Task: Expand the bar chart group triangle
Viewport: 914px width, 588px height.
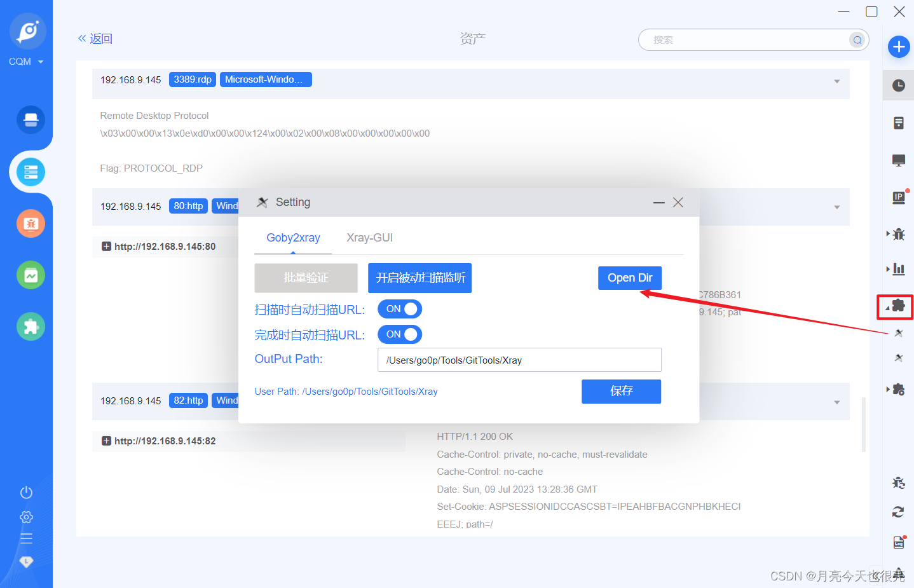Action: pos(888,269)
